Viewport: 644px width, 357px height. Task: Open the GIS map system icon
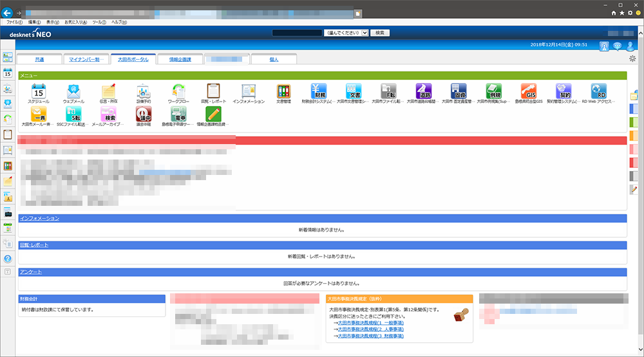pyautogui.click(x=527, y=91)
